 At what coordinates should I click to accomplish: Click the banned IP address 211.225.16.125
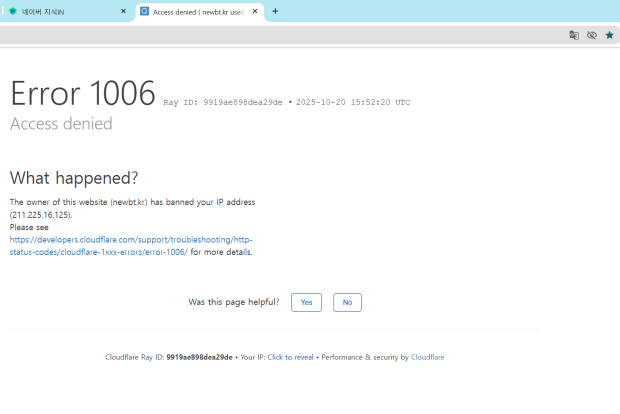tap(41, 215)
